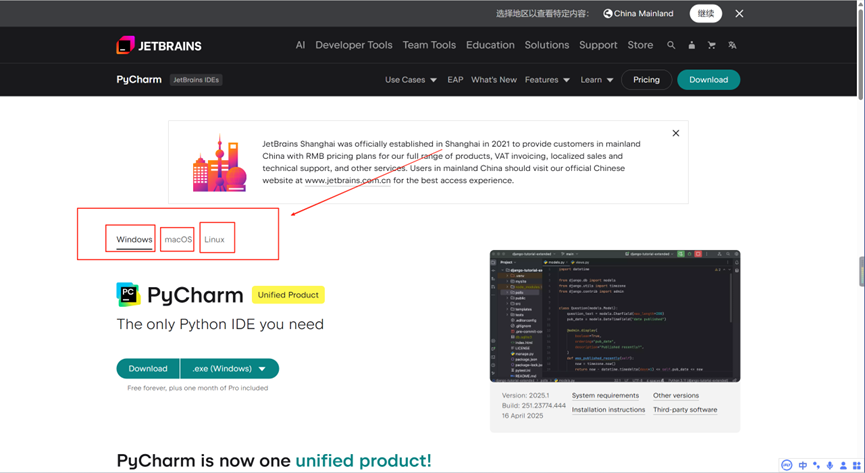Click 'PyCharm is now one unified product!' heading
This screenshot has width=865, height=473.
(x=274, y=460)
